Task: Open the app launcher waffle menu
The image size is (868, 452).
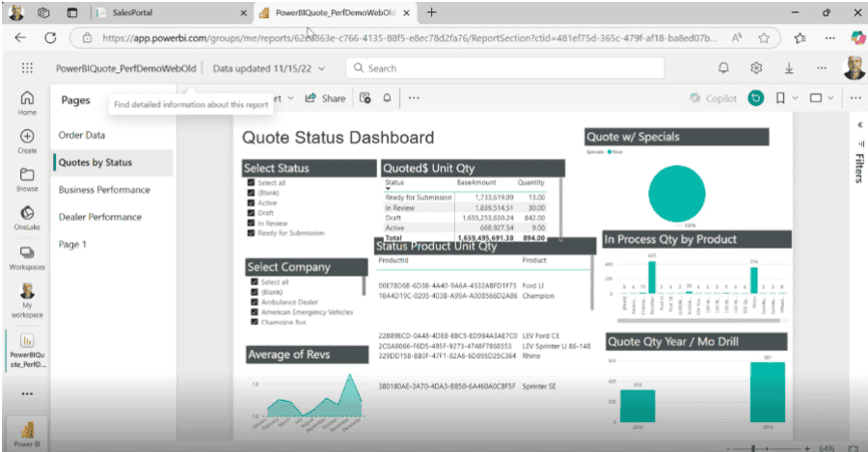Action: pyautogui.click(x=27, y=68)
